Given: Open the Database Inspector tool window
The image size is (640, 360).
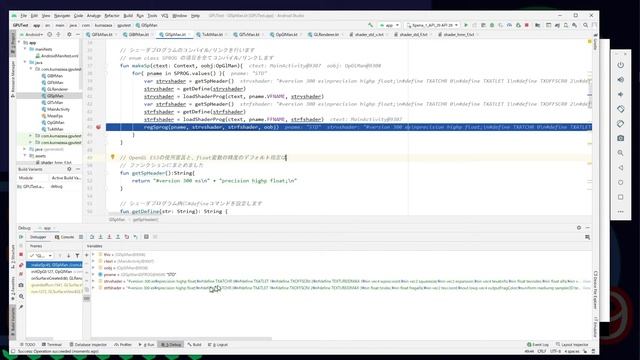Looking at the screenshot, I should [88, 345].
